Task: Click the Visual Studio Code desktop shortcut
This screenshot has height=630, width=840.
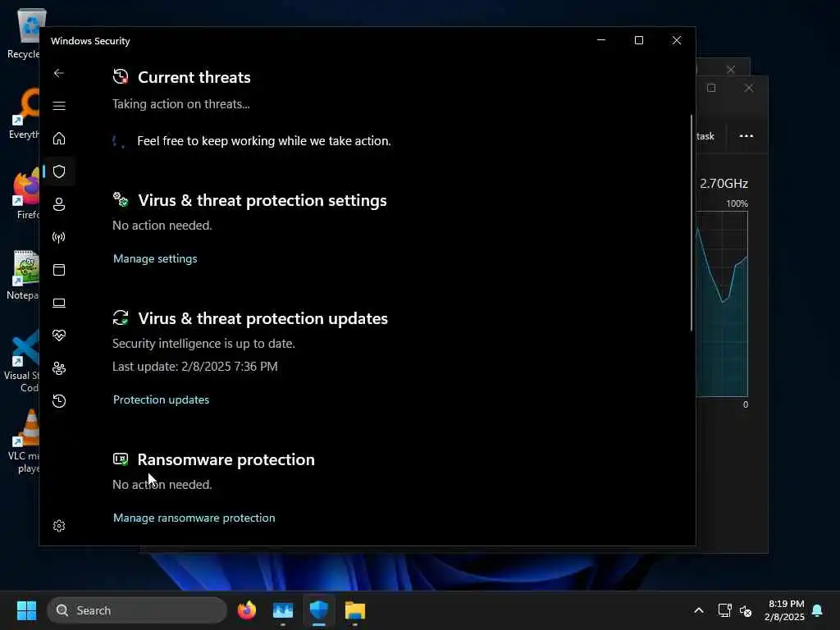Action: 24,361
